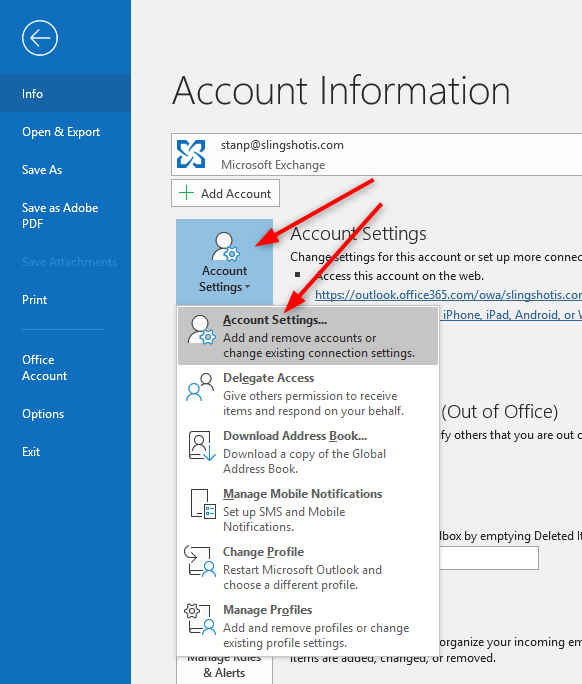Click the Add Account button
The image size is (582, 684).
pyautogui.click(x=226, y=193)
